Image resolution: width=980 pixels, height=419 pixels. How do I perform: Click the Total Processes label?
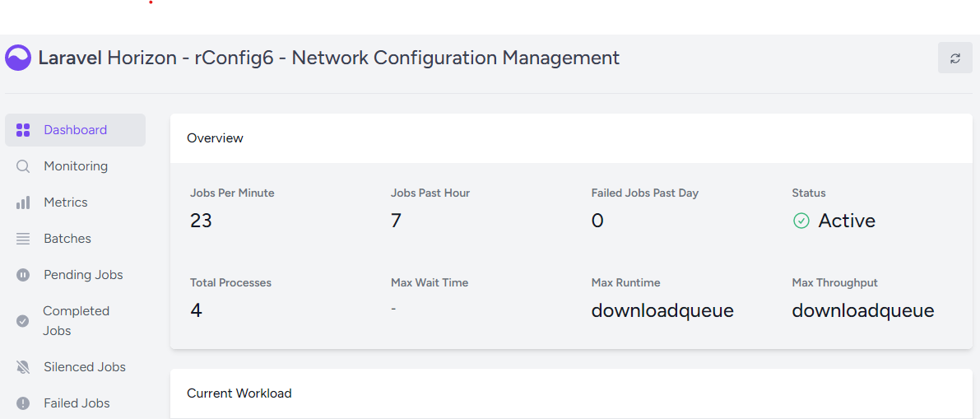[230, 282]
